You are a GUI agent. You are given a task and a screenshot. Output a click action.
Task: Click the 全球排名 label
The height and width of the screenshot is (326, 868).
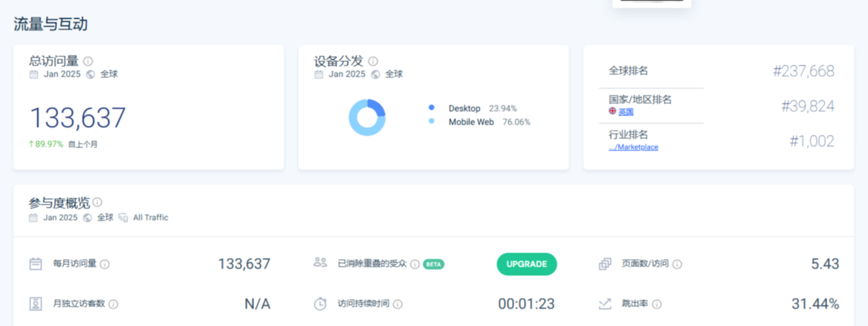(x=629, y=71)
